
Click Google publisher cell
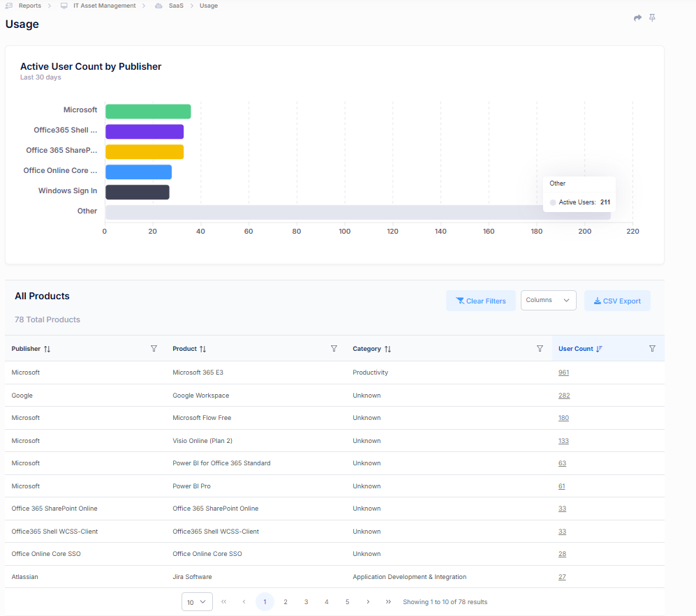[22, 396]
